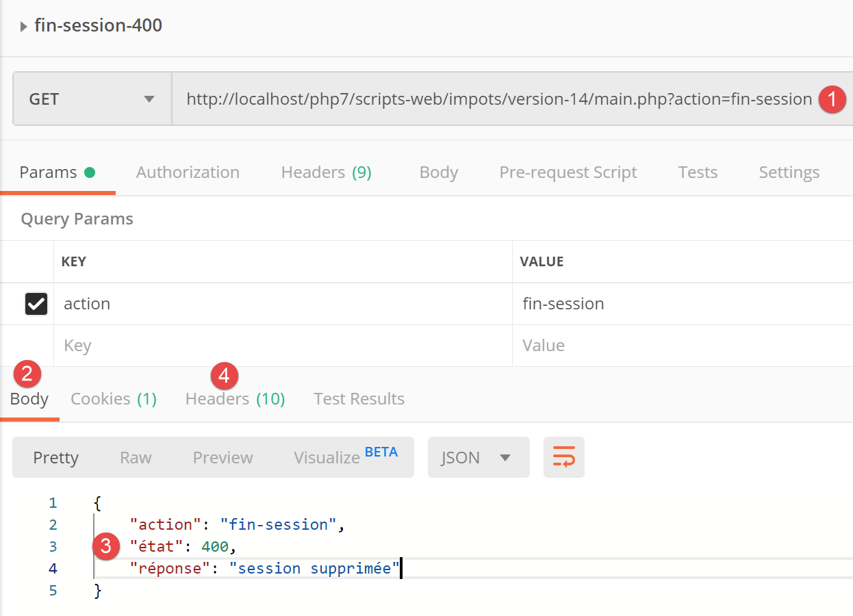Open the Pre-request Script tab
This screenshot has width=853, height=616.
pos(568,172)
